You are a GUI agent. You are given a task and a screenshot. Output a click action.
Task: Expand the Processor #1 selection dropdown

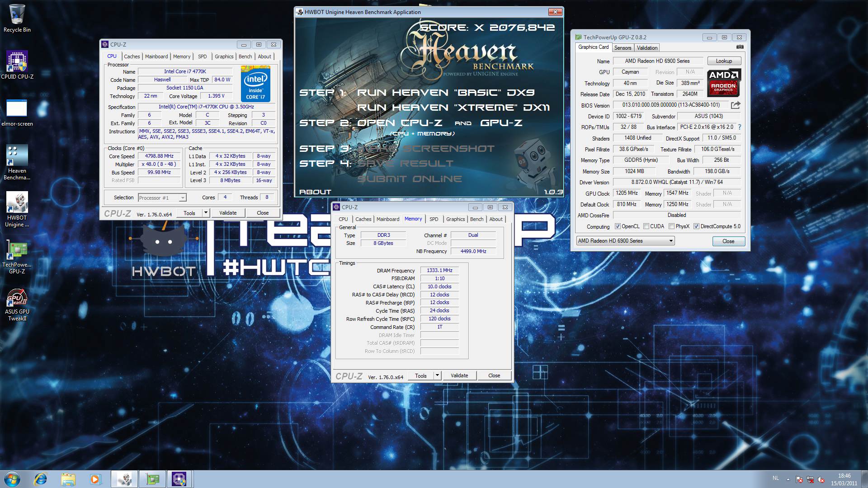[182, 197]
